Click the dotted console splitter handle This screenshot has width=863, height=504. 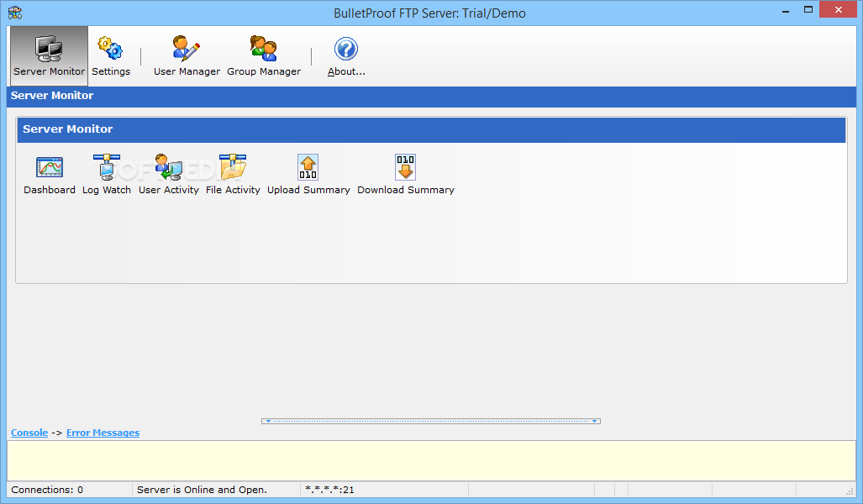431,421
